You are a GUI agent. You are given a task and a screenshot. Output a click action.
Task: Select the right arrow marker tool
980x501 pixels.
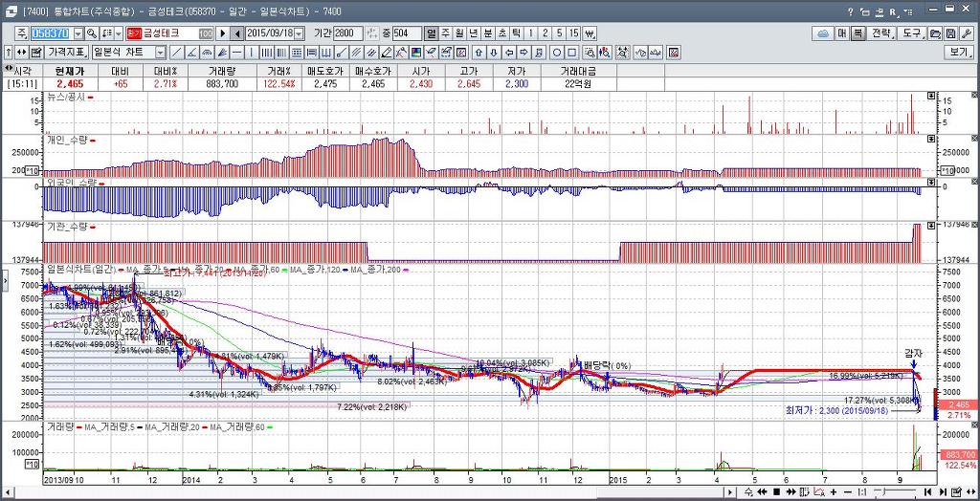[x=523, y=53]
